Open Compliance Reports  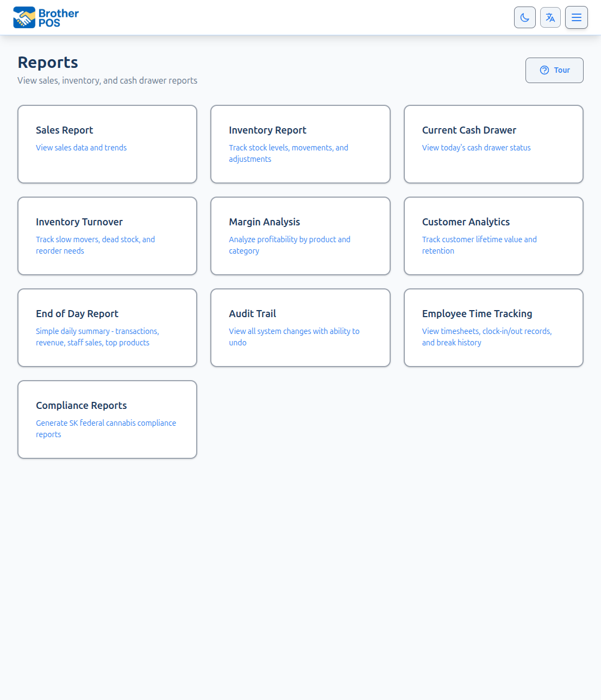(x=107, y=419)
